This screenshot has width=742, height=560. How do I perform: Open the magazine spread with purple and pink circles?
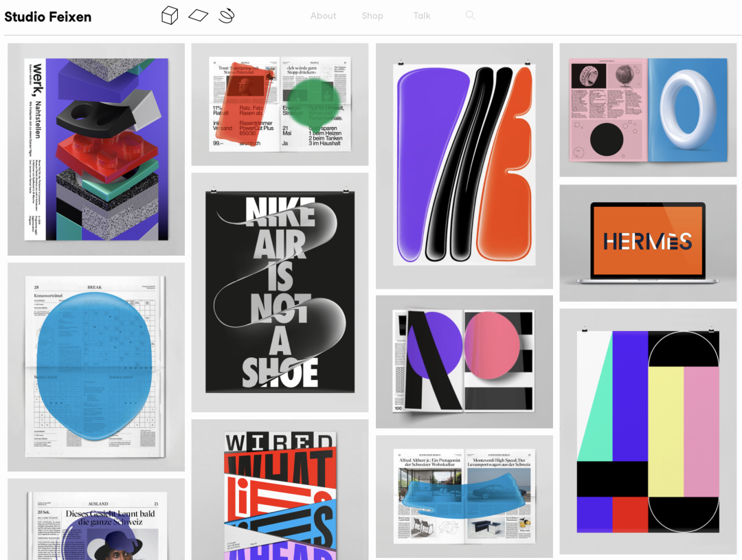464,361
